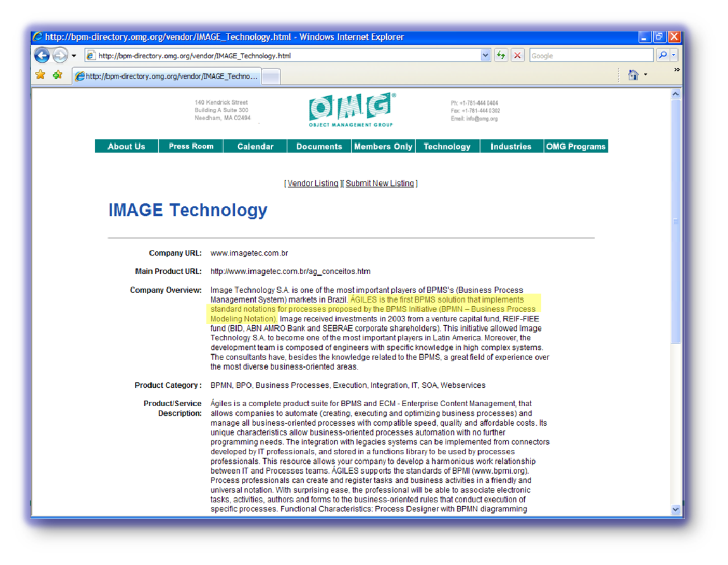Follow the Vendor Listing link
This screenshot has height=565, width=728.
point(313,183)
